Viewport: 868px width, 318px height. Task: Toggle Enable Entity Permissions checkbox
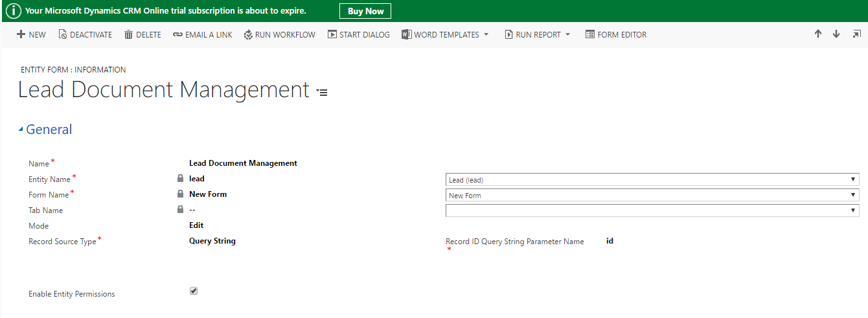point(193,291)
